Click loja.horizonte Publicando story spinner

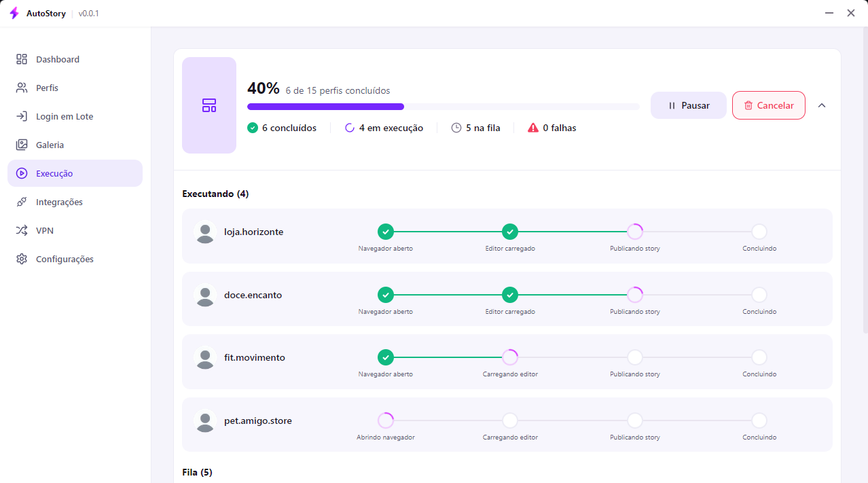click(x=635, y=232)
